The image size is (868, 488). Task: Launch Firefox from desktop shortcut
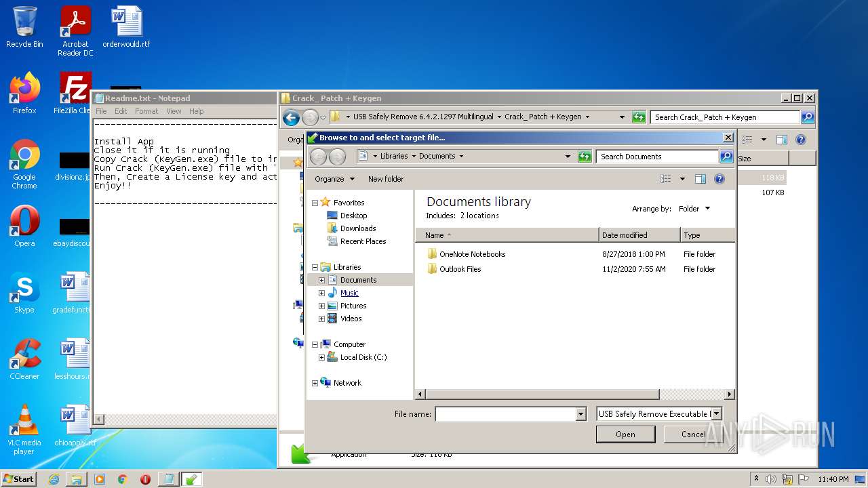24,94
